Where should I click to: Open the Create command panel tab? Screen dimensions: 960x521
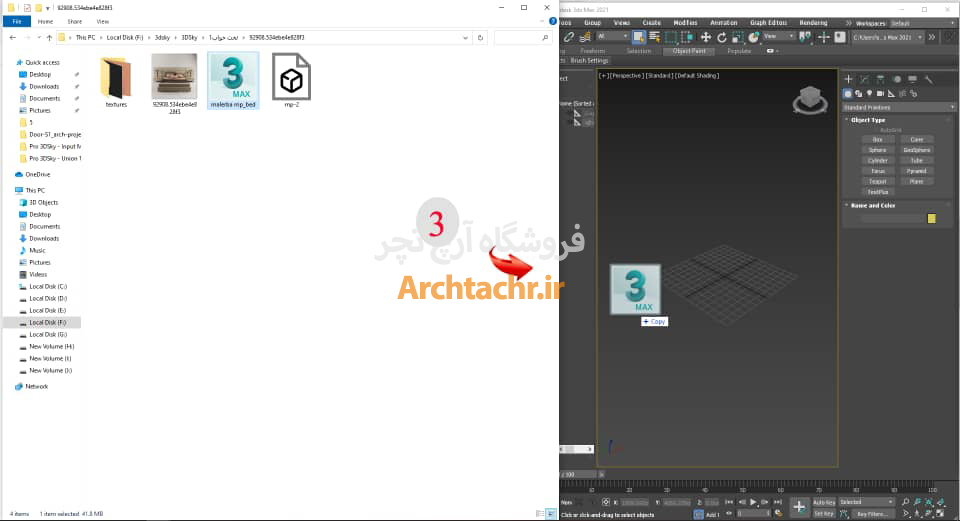tap(848, 79)
